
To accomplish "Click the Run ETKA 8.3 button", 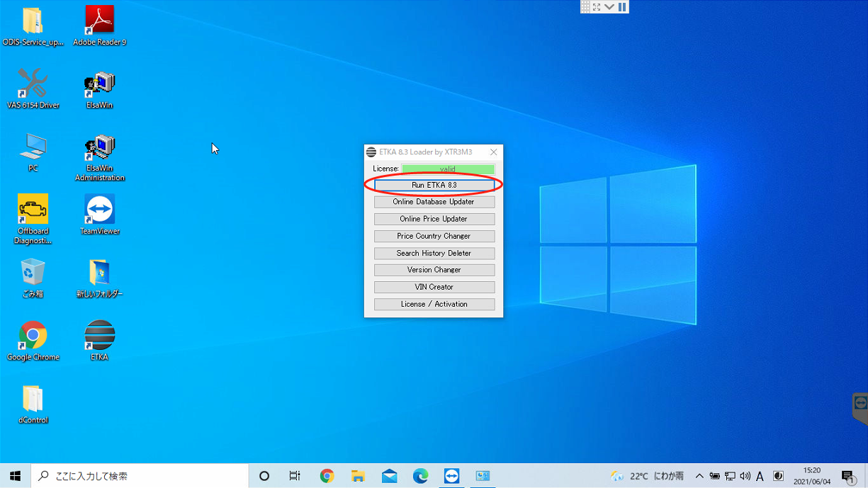I will pyautogui.click(x=434, y=185).
